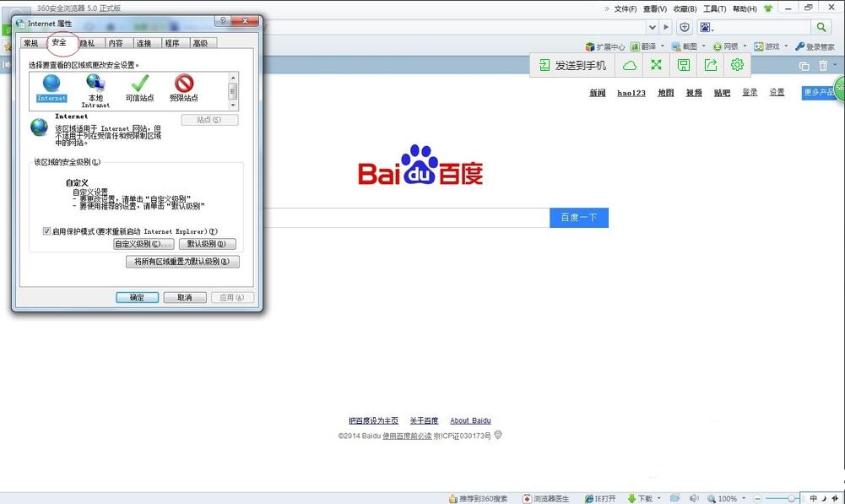Click the restore tabs icon beside trash
The height and width of the screenshot is (504, 845).
pyautogui.click(x=804, y=66)
